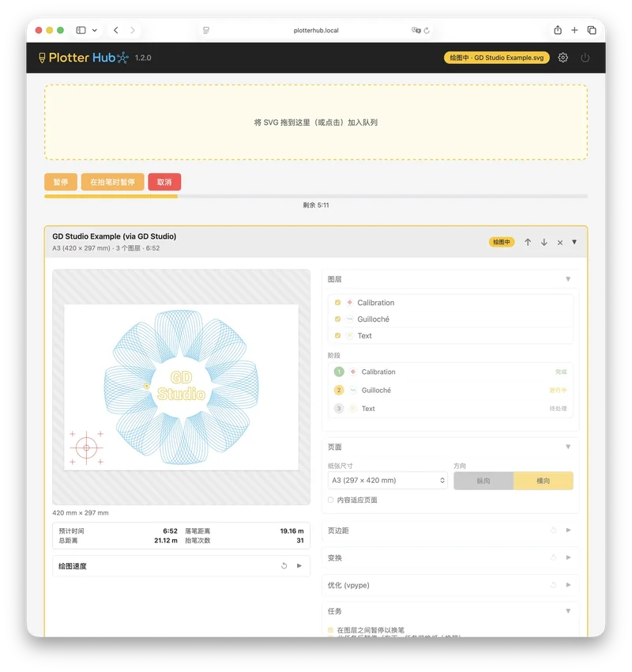
Task: Expand the 页边距 section
Action: click(568, 530)
